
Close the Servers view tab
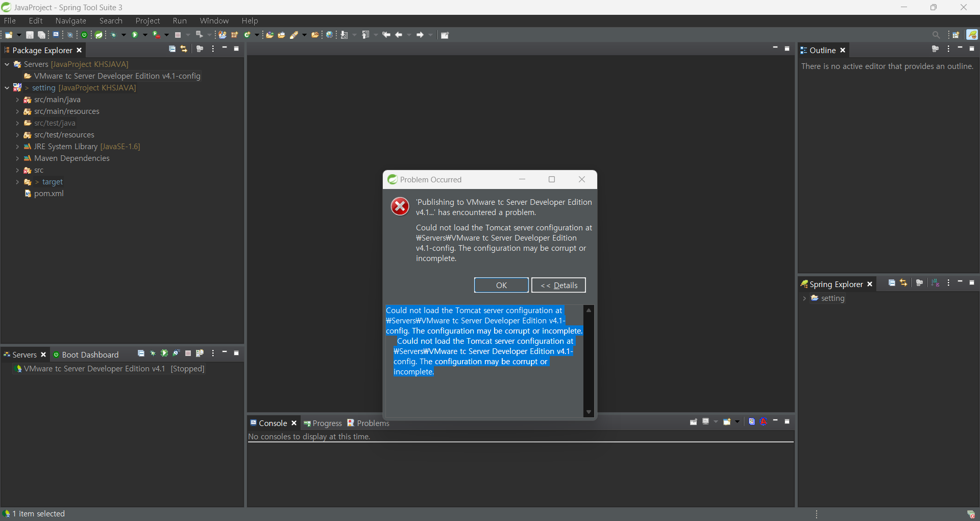point(43,354)
